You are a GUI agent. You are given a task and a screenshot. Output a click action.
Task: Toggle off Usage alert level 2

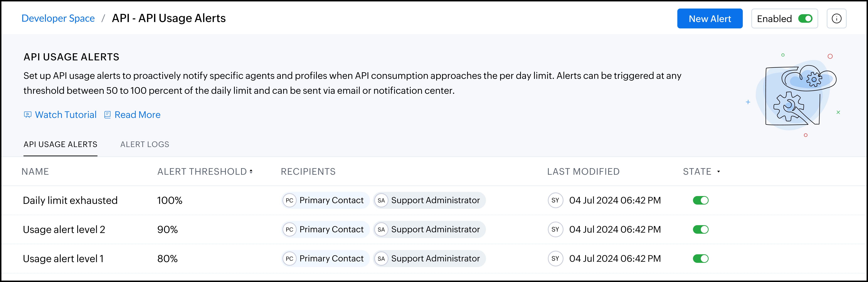(x=700, y=229)
